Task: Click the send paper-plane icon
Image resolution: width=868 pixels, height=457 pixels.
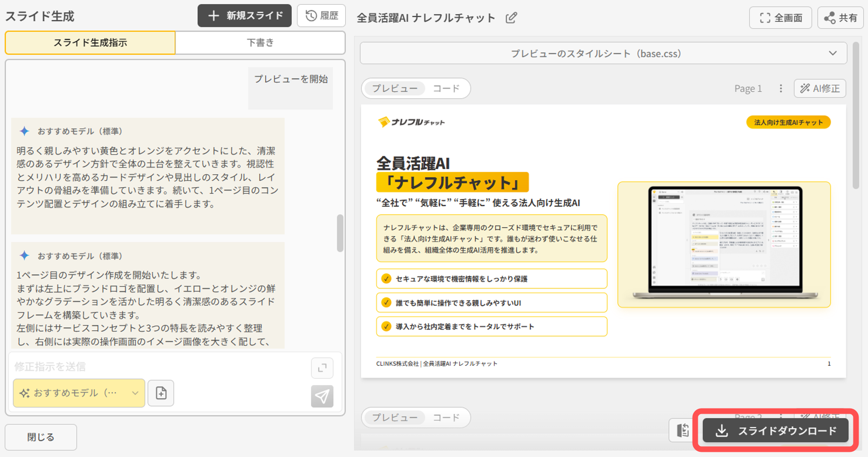Action: click(x=322, y=396)
